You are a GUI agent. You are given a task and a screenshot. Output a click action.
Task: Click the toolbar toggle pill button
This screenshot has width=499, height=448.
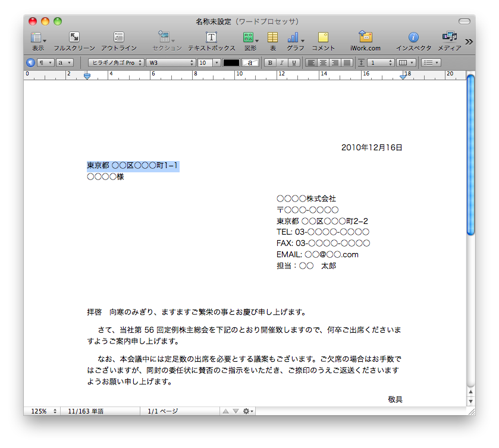pyautogui.click(x=465, y=21)
